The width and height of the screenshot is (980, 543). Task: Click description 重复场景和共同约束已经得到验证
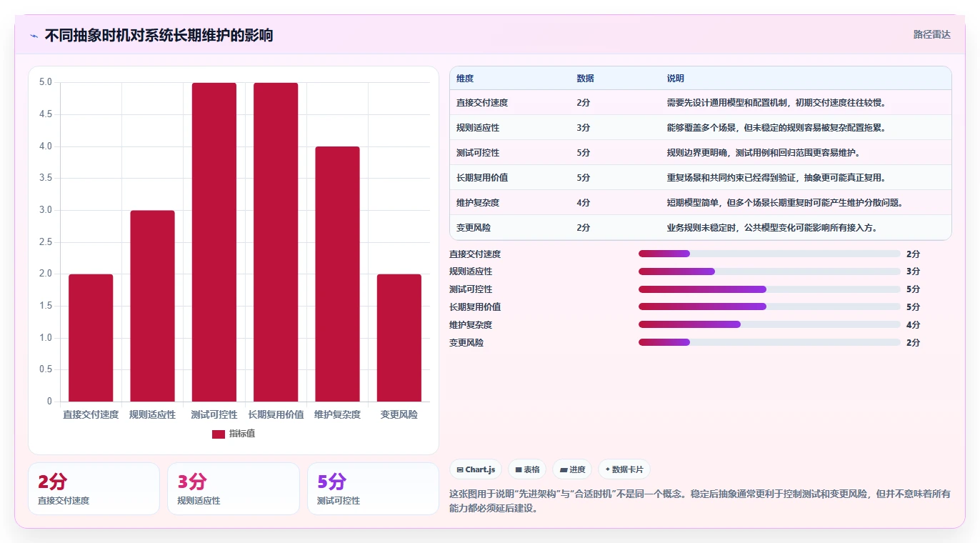[777, 178]
